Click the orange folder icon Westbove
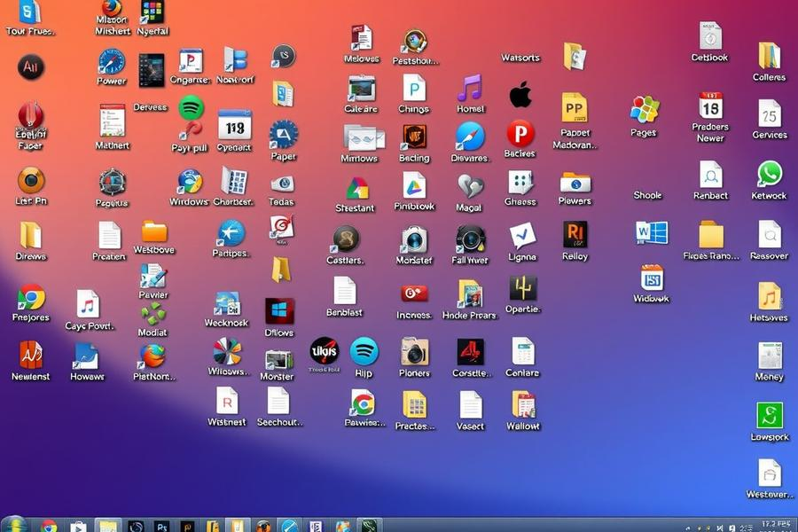The image size is (798, 532). click(x=154, y=231)
